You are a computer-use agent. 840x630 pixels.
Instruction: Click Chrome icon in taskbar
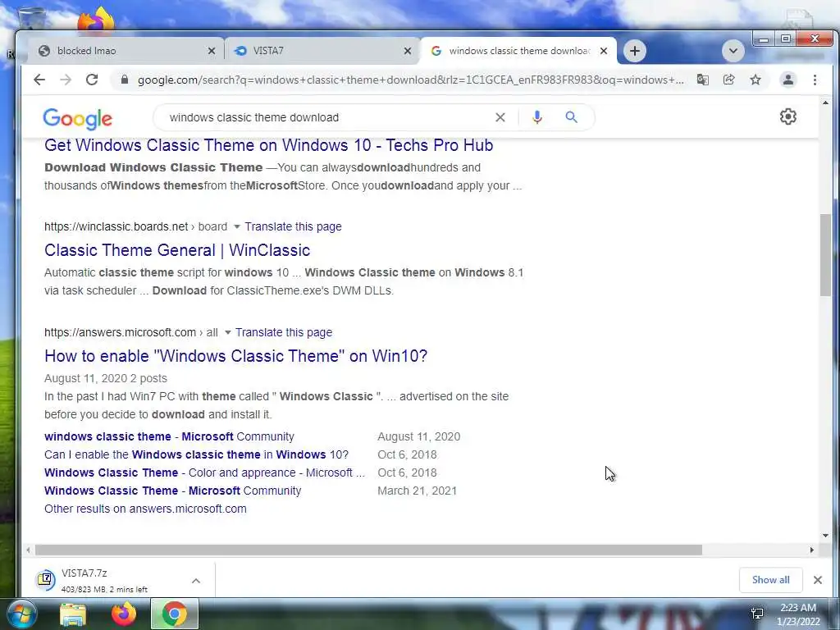(x=174, y=614)
